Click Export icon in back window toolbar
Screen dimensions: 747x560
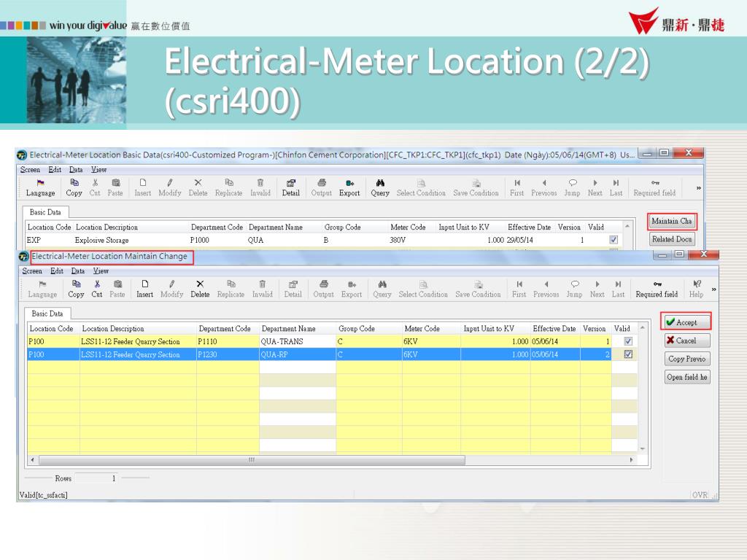pyautogui.click(x=349, y=183)
